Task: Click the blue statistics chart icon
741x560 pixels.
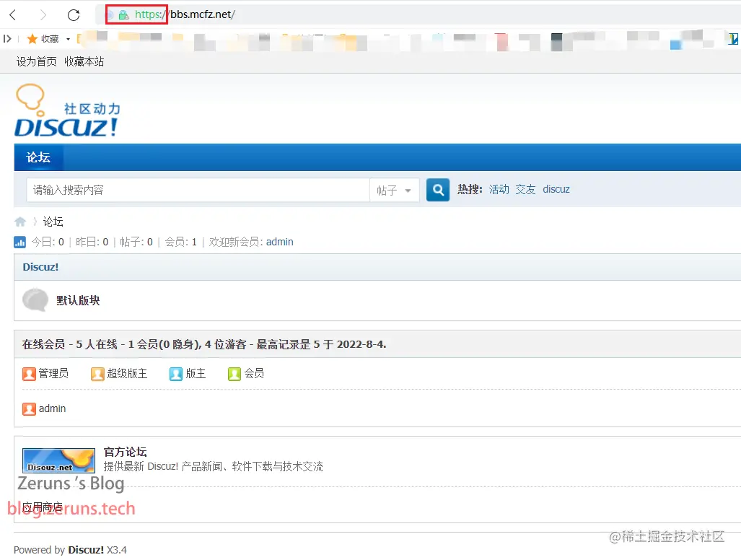Action: [x=20, y=242]
